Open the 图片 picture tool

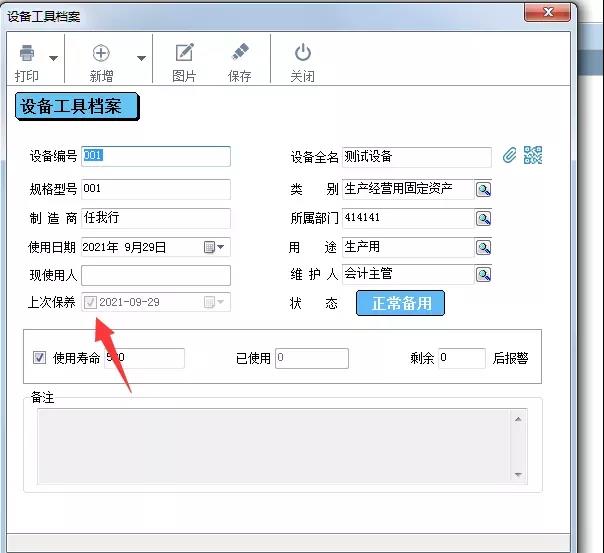[184, 53]
